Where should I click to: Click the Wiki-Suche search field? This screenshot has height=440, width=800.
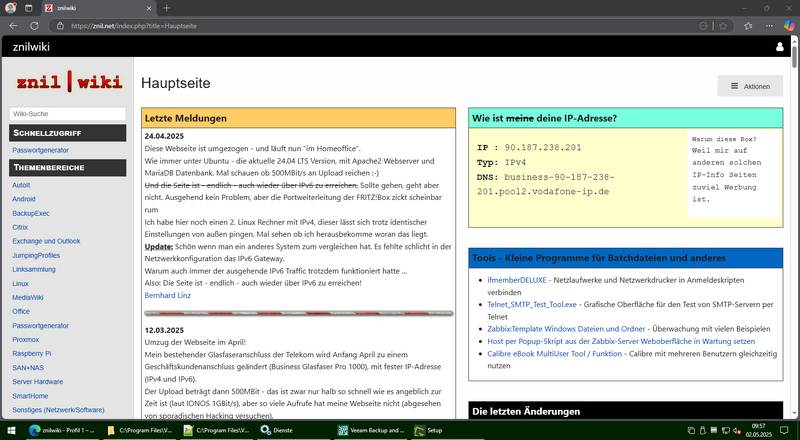pyautogui.click(x=68, y=115)
